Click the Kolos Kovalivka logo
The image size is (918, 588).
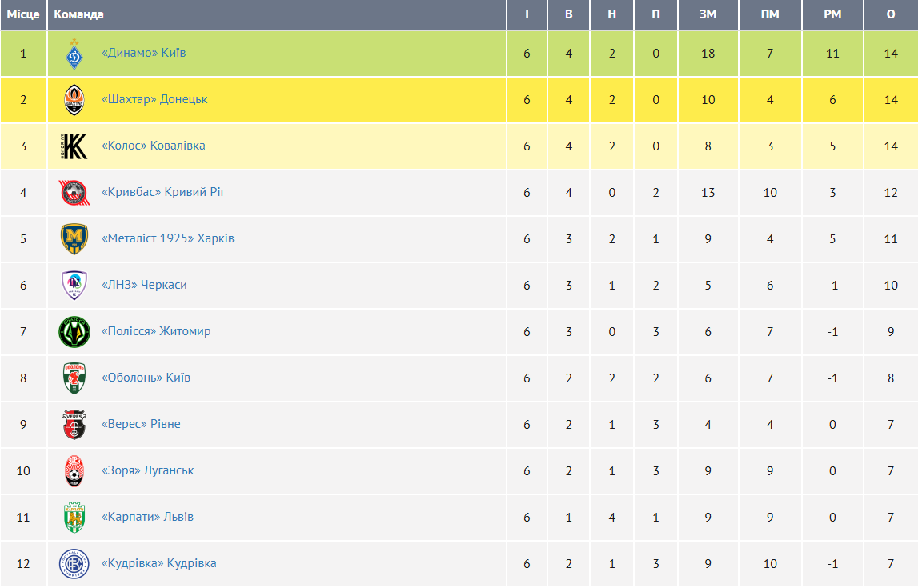click(x=74, y=146)
